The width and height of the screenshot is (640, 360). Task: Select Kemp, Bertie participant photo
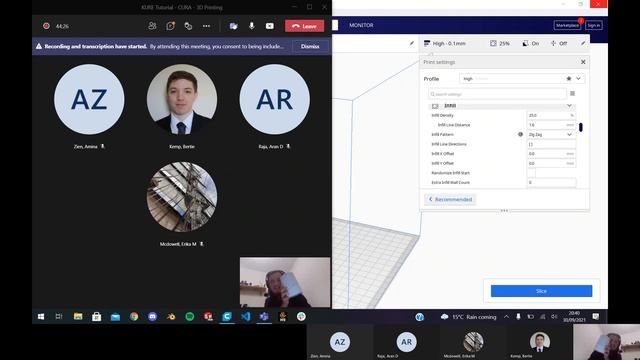tap(182, 99)
